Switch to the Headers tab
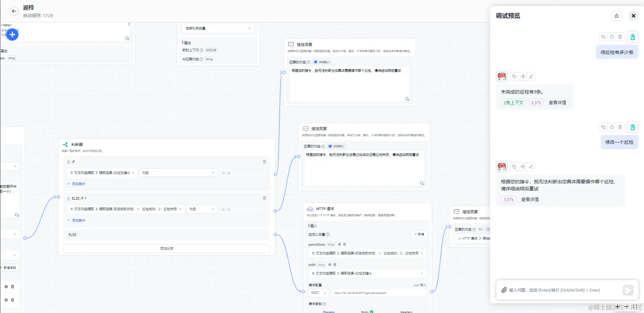Screen dimensions: 644x313 coord(406,312)
